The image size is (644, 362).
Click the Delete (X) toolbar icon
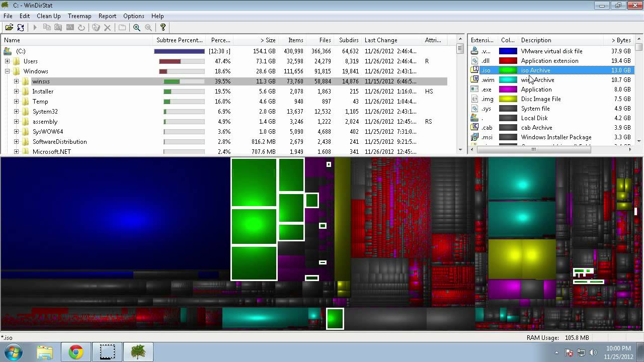coord(107,28)
